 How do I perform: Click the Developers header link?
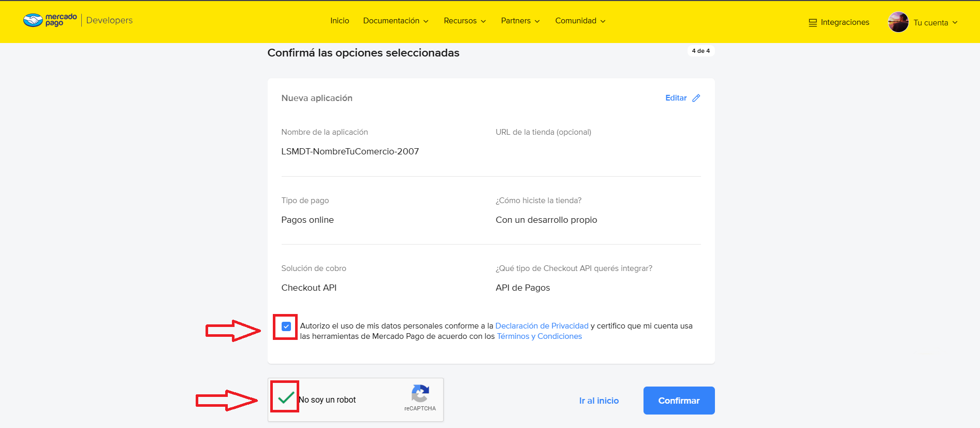[x=109, y=20]
